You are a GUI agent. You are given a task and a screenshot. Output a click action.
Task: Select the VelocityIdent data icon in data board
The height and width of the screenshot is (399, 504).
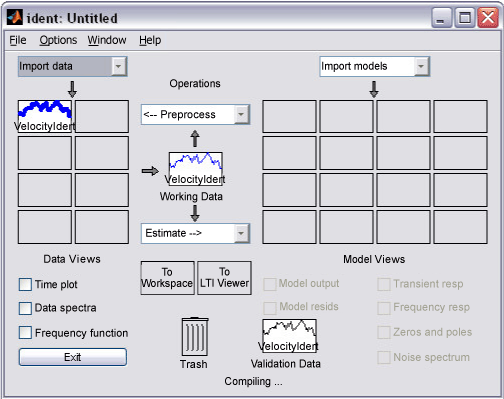pyautogui.click(x=45, y=116)
